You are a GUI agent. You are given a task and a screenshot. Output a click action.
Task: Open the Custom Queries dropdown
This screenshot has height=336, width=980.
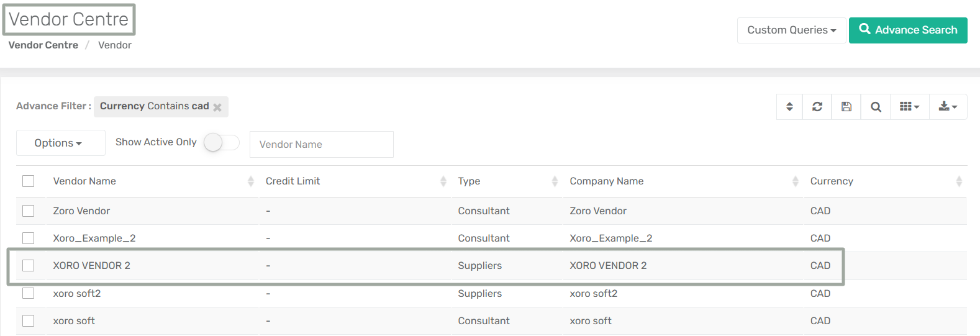click(791, 30)
